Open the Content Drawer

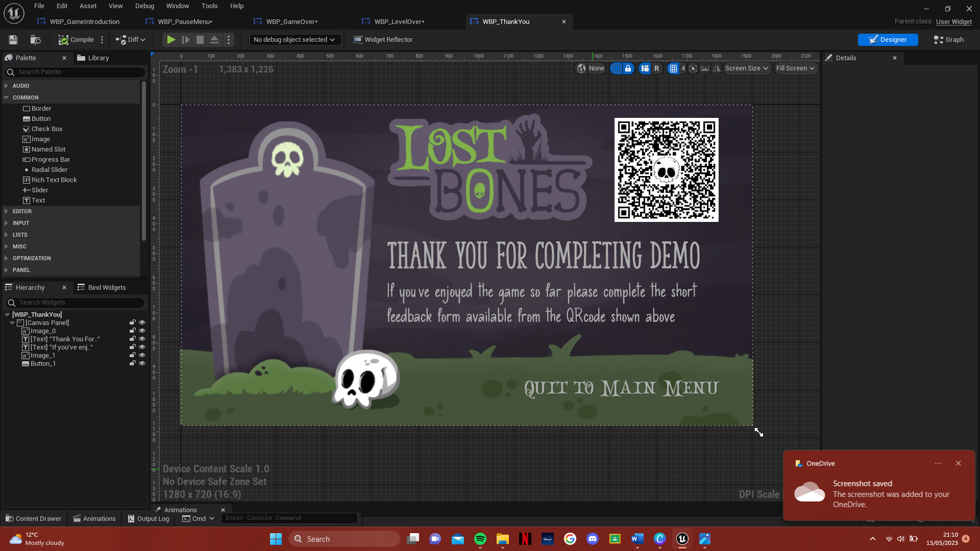[x=33, y=518]
